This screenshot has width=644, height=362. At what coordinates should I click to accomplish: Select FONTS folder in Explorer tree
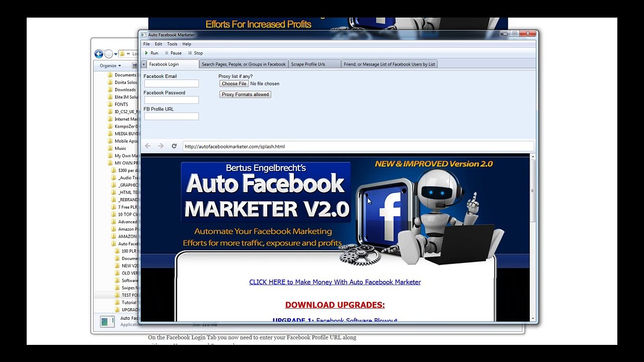point(118,105)
